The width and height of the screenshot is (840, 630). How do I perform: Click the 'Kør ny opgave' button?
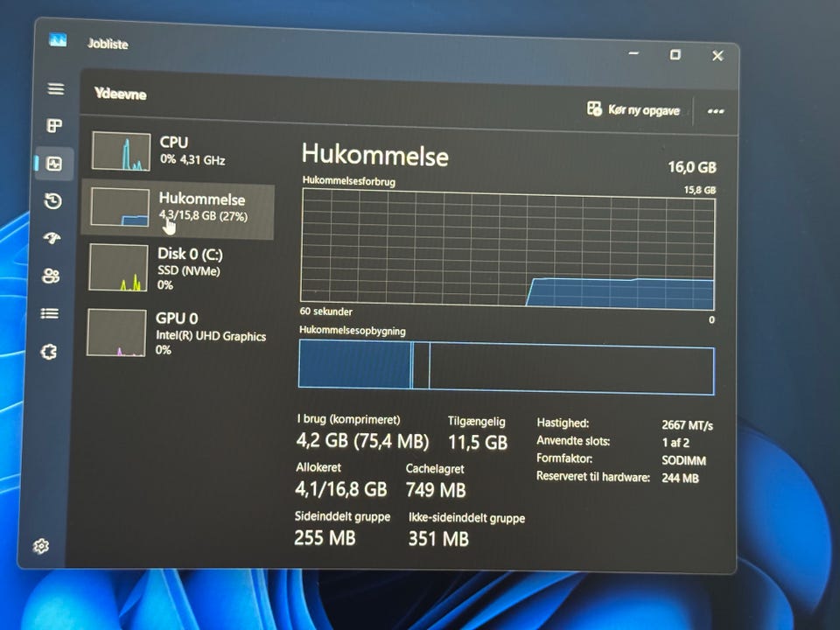point(633,110)
